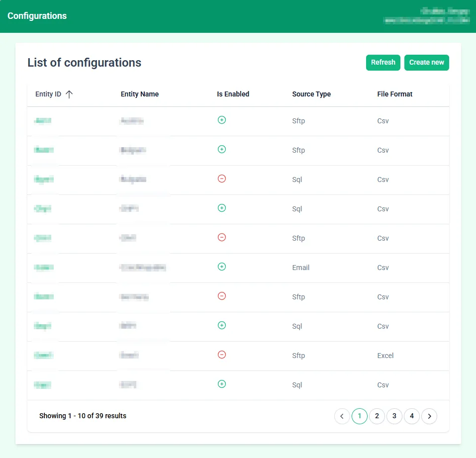Sort by the Source Type column header

point(311,94)
